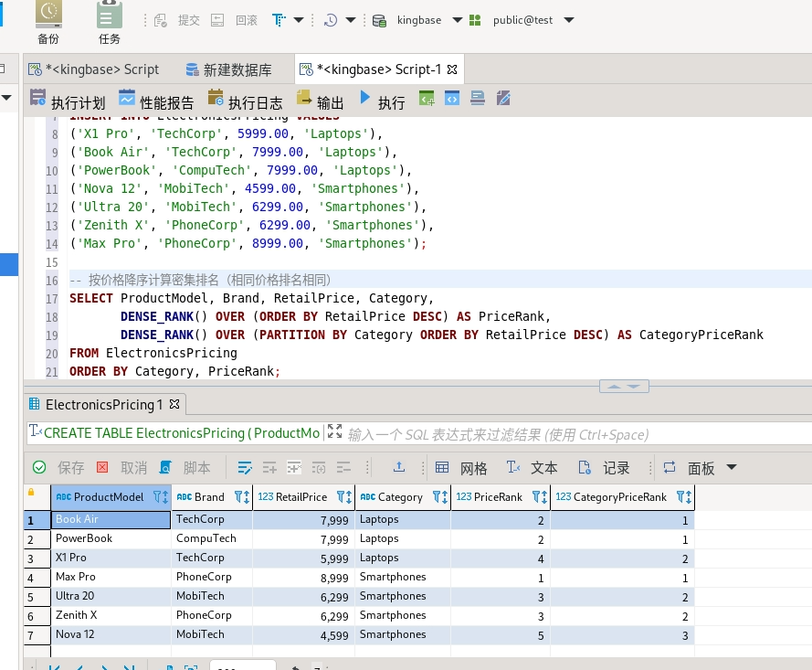Viewport: 812px width, 670px height.
Task: Run the script with Execute (执行) button
Action: [382, 101]
